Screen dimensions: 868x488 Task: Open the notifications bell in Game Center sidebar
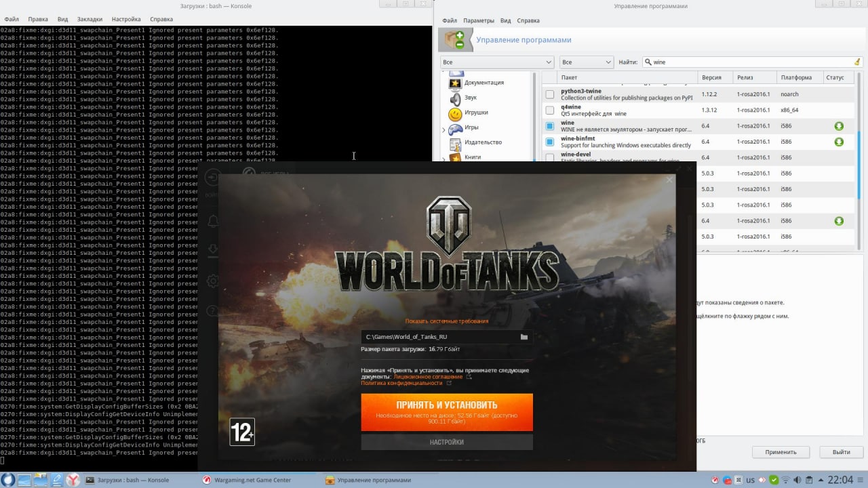tap(213, 222)
